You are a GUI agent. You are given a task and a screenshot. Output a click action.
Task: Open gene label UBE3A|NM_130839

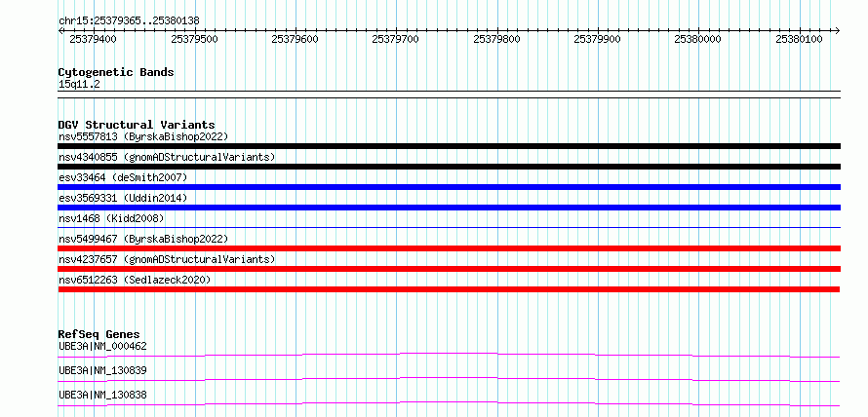click(102, 370)
